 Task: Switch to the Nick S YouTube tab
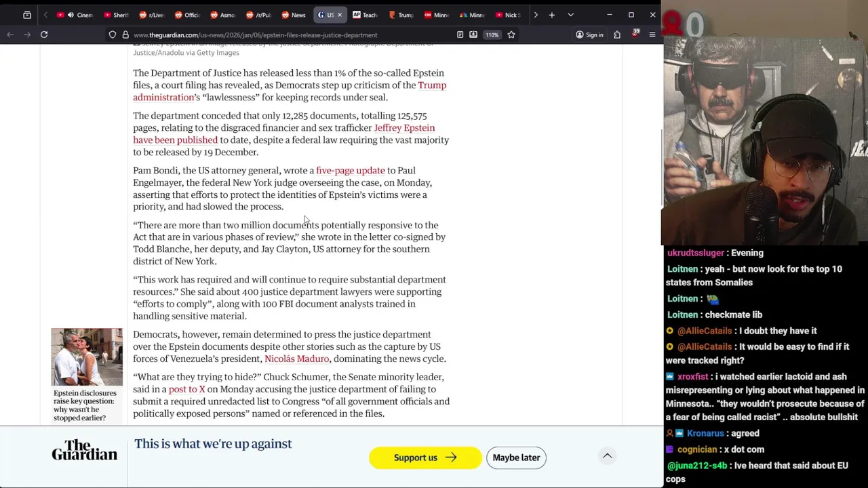coord(508,15)
